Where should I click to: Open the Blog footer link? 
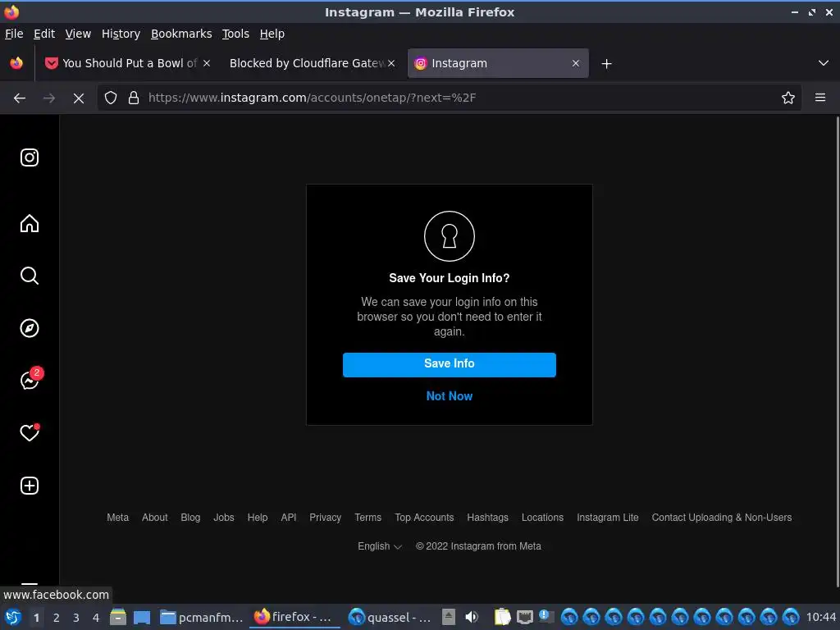(x=190, y=518)
